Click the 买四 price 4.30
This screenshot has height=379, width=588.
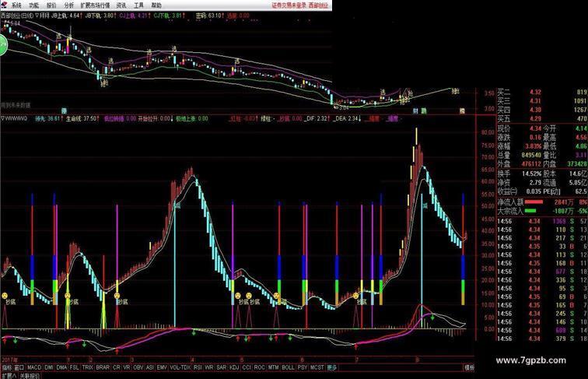pyautogui.click(x=535, y=110)
